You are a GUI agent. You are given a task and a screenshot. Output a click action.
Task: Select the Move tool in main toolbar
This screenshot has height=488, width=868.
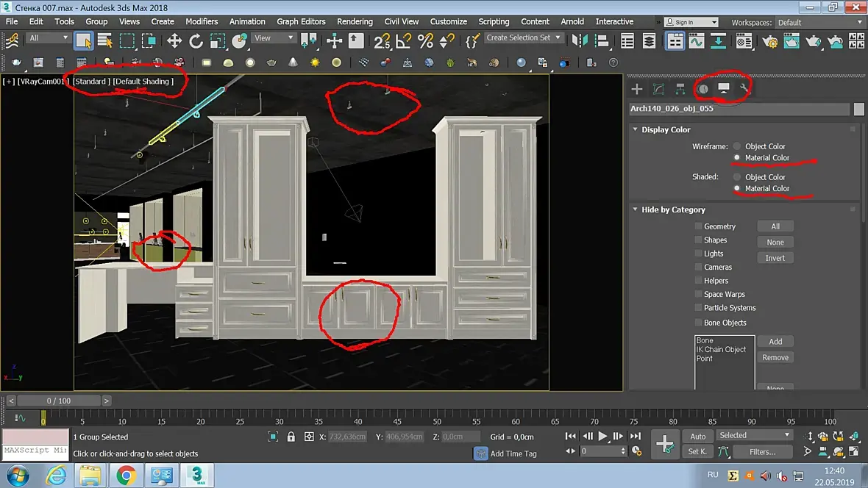(174, 40)
